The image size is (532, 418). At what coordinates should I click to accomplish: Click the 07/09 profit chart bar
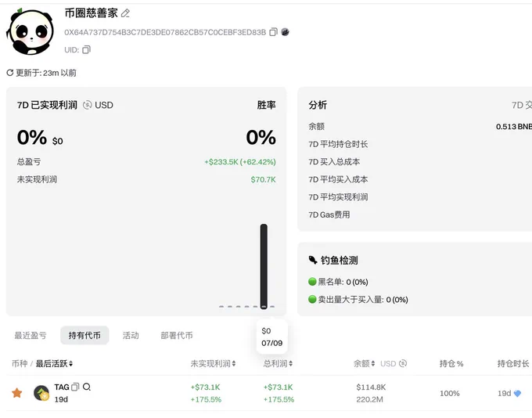(264, 266)
